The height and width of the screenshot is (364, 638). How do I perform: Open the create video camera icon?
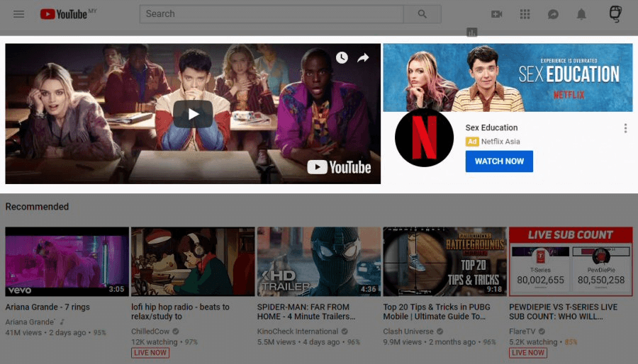pos(496,14)
